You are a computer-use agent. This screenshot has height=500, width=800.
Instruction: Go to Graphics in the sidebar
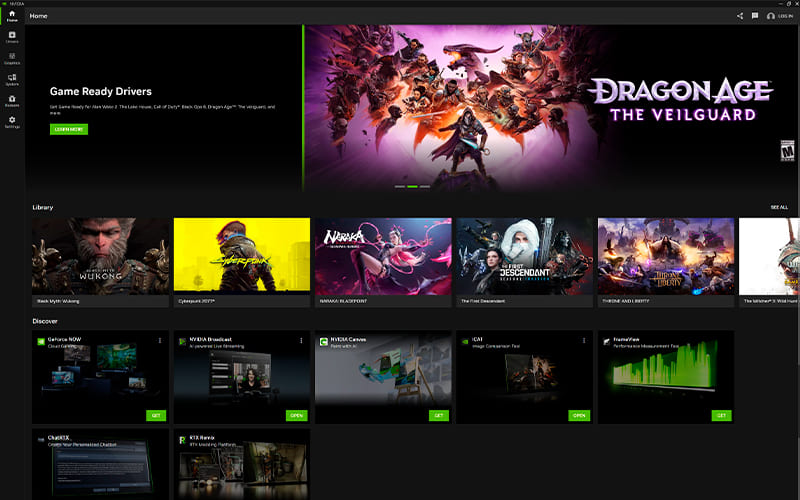12,58
